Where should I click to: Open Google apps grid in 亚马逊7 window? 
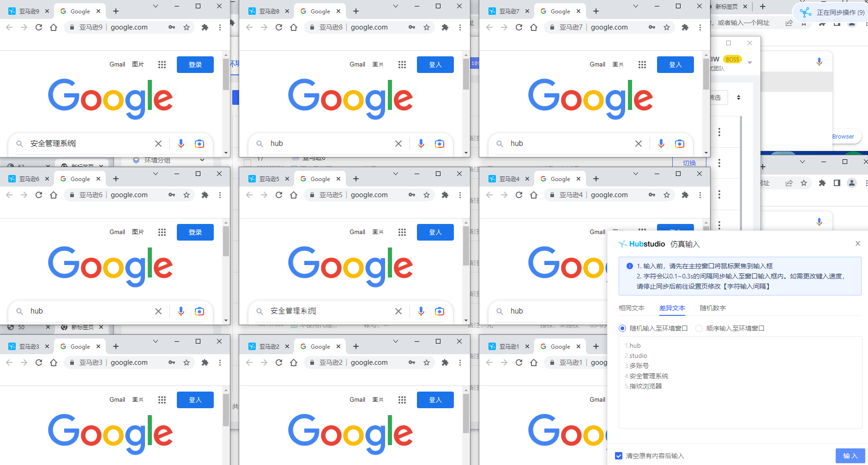tap(642, 65)
